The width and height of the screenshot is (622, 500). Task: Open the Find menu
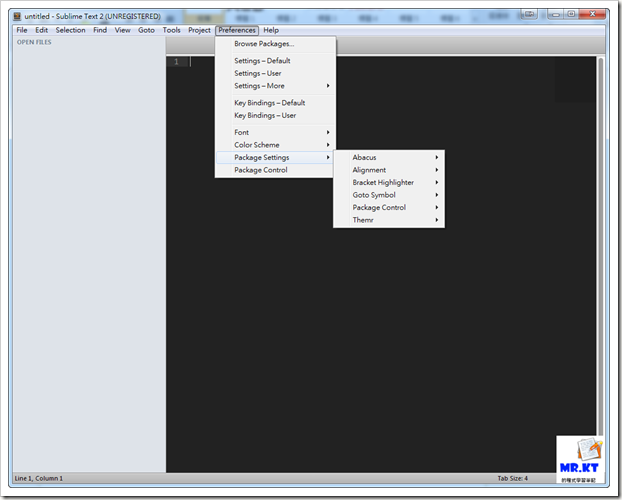click(100, 30)
